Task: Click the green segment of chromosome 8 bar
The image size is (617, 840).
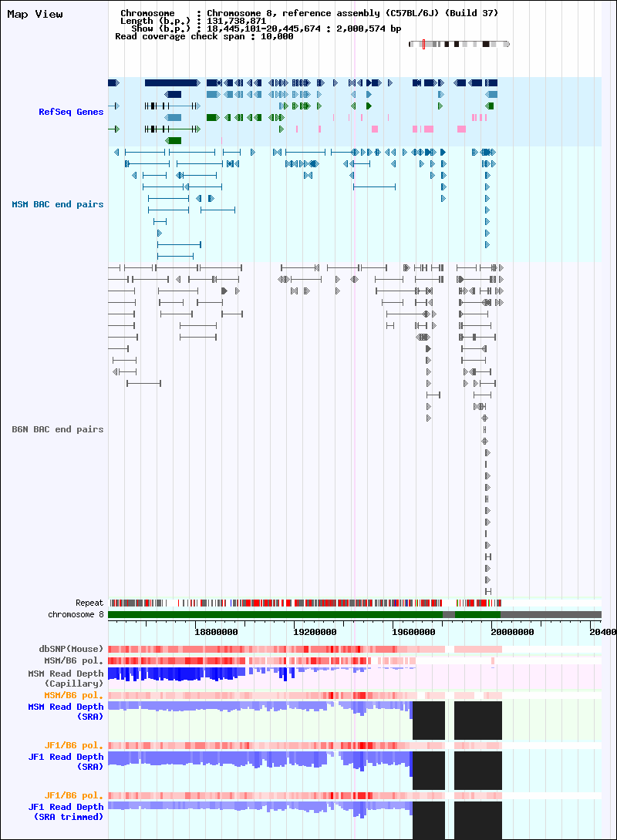Action: [275, 614]
